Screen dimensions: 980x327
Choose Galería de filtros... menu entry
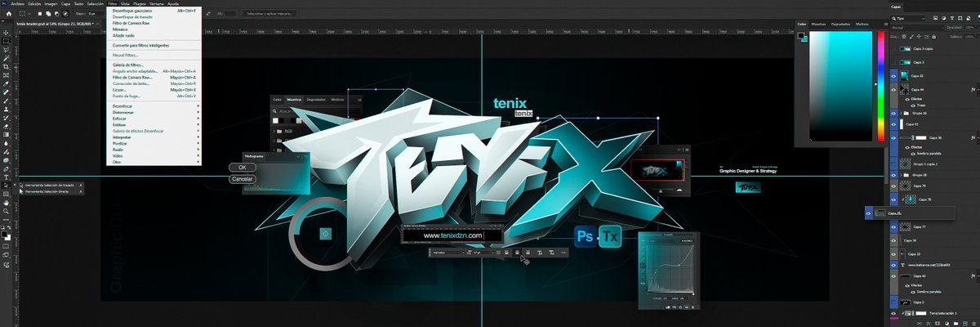click(x=155, y=65)
